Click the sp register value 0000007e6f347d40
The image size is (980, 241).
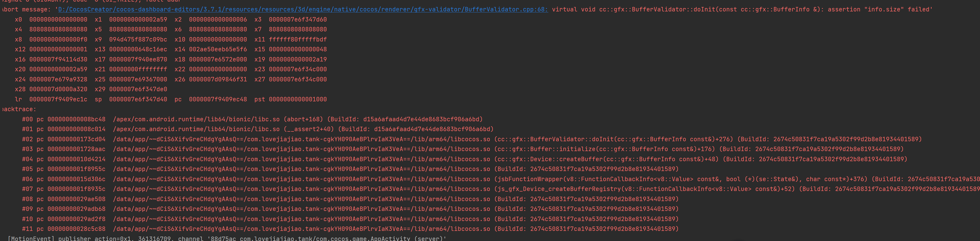138,99
